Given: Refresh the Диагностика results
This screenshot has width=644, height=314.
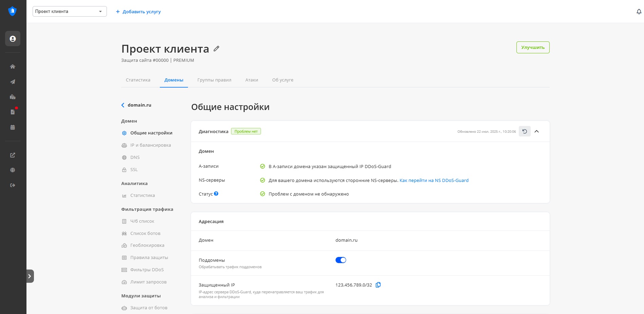Looking at the screenshot, I should (525, 131).
